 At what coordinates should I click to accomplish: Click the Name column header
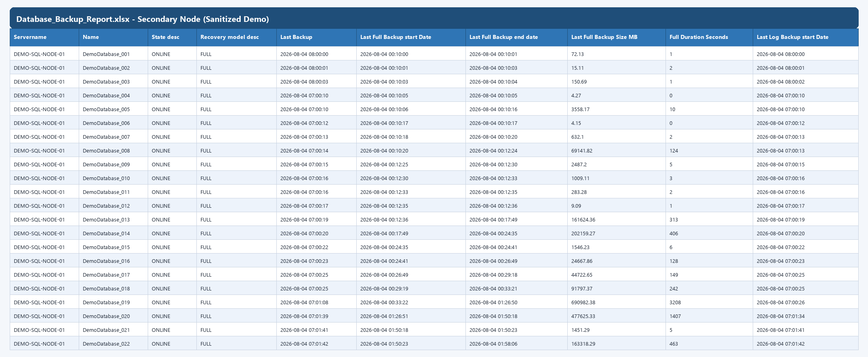click(x=113, y=37)
